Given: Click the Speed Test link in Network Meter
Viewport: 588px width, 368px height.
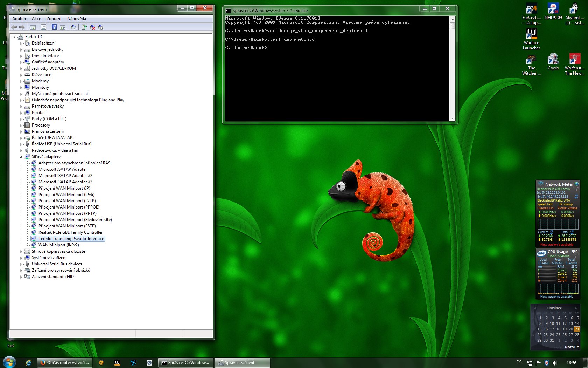Looking at the screenshot, I should 545,204.
